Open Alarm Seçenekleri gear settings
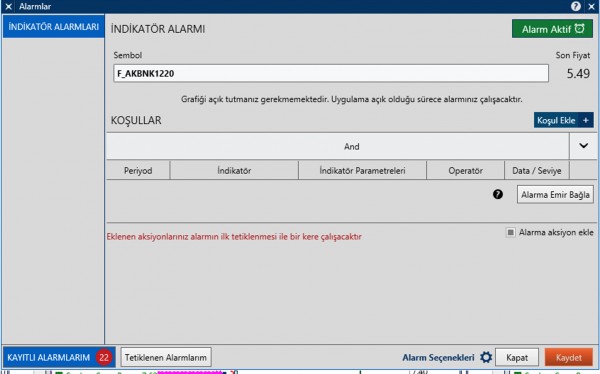The image size is (600, 374). point(486,357)
